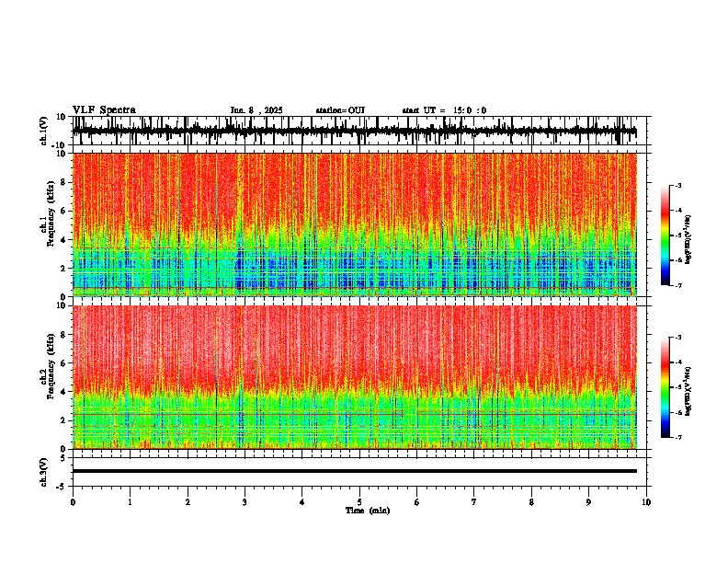Click inside the ch.1 spectrogram panel
The image size is (728, 563).
point(355,224)
